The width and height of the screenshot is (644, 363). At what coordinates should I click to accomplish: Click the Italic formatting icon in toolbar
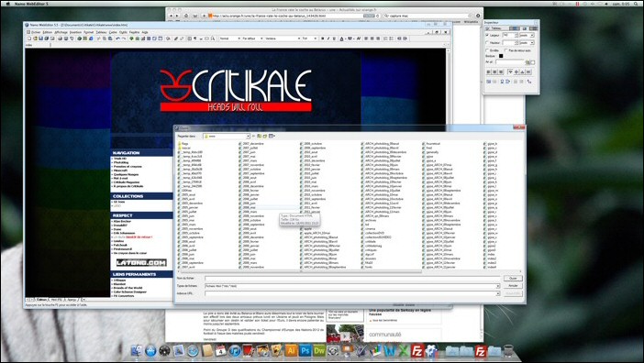coord(328,38)
